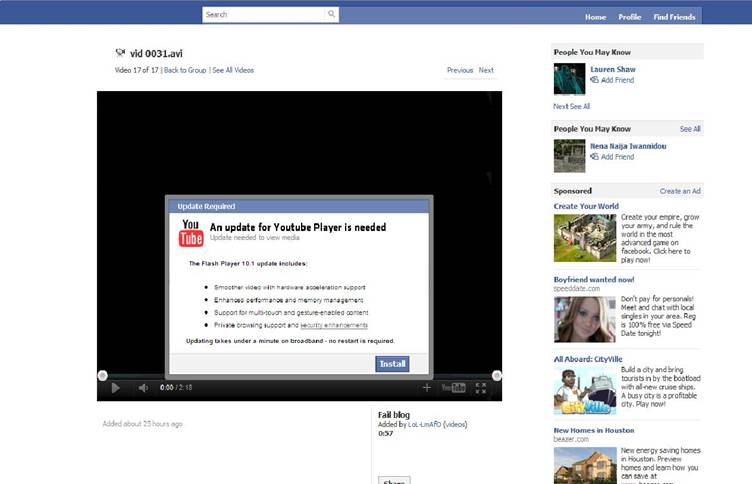Click the 0:00 / 2:18 time display
Screen dimensions: 752x484
[x=176, y=388]
